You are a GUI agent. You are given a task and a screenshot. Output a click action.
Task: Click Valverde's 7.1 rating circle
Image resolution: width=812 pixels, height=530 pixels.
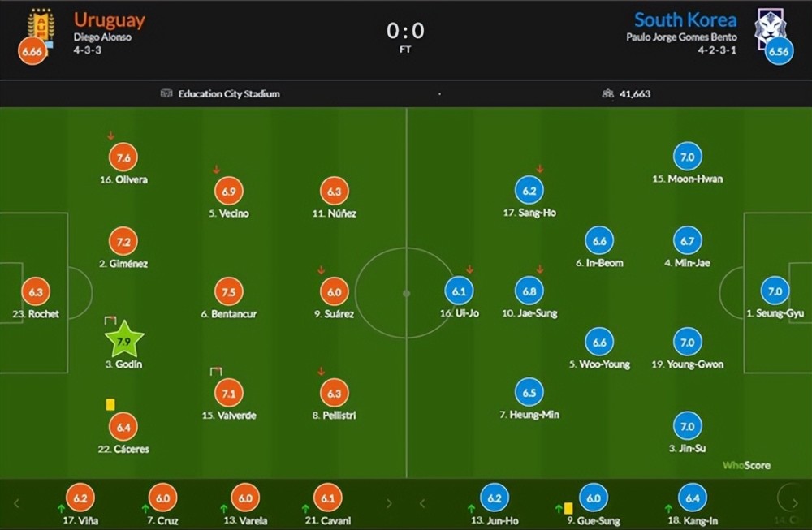pyautogui.click(x=229, y=394)
